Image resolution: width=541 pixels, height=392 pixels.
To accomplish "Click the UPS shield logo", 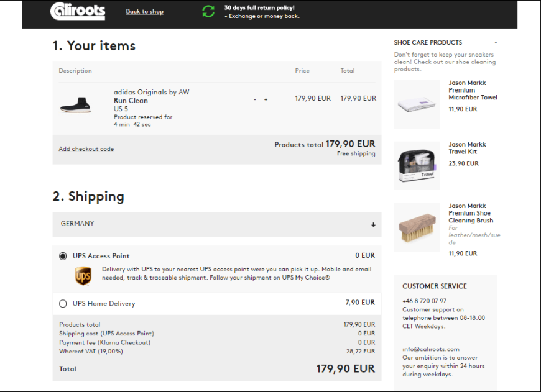I will (x=83, y=276).
